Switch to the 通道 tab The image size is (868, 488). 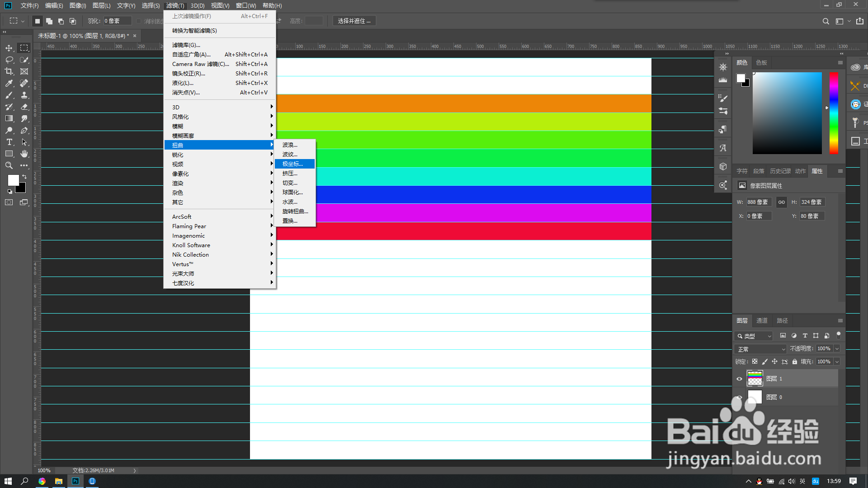point(762,320)
